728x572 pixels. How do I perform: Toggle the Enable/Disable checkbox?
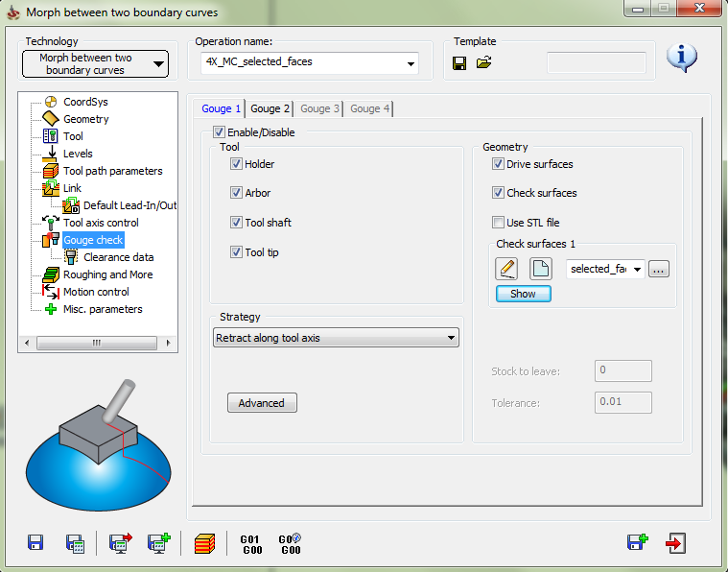tap(219, 132)
